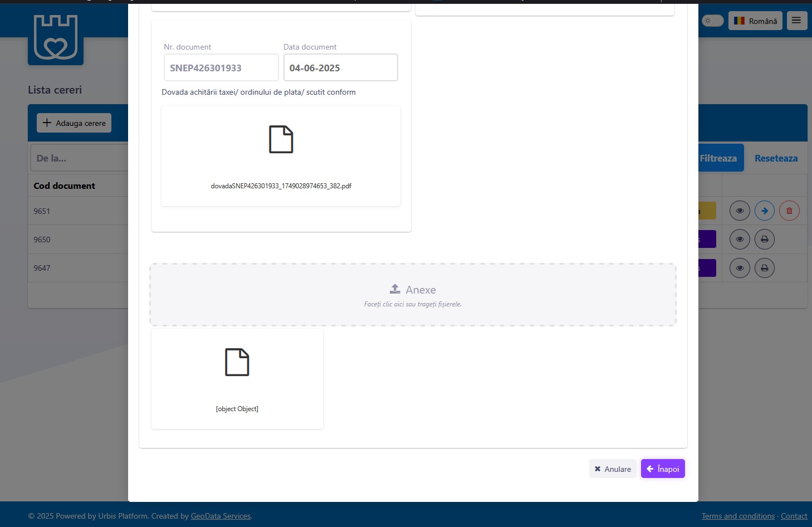Click the Adauga cerere button

tap(74, 123)
